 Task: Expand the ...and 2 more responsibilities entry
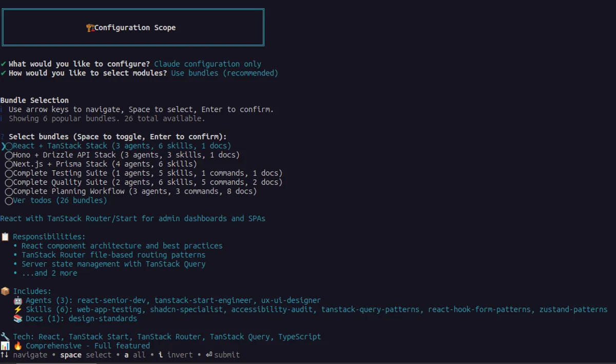coord(50,273)
